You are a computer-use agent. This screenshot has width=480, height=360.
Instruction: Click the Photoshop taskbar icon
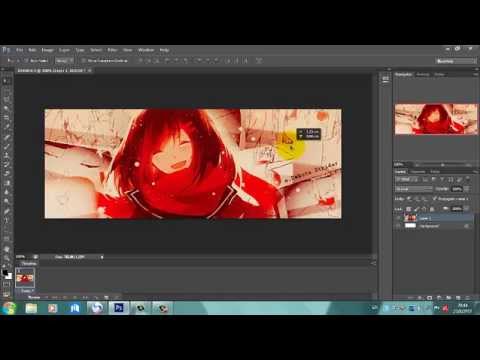[x=119, y=308]
